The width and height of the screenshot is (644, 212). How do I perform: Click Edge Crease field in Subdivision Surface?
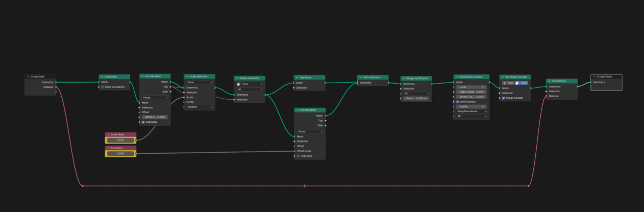tap(471, 92)
